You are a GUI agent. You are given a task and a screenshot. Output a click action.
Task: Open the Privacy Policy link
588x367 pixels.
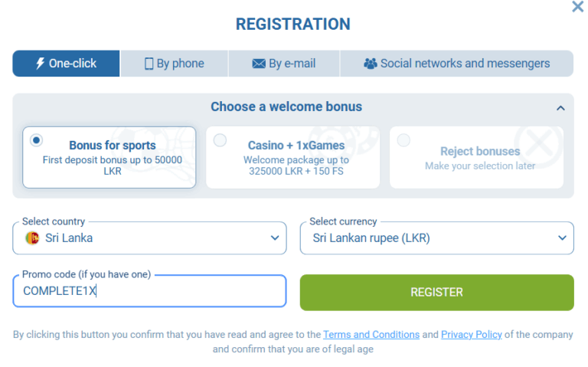(x=471, y=335)
